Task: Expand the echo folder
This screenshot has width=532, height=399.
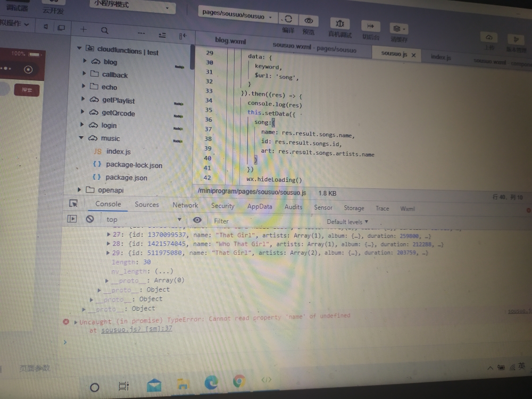Action: [84, 86]
